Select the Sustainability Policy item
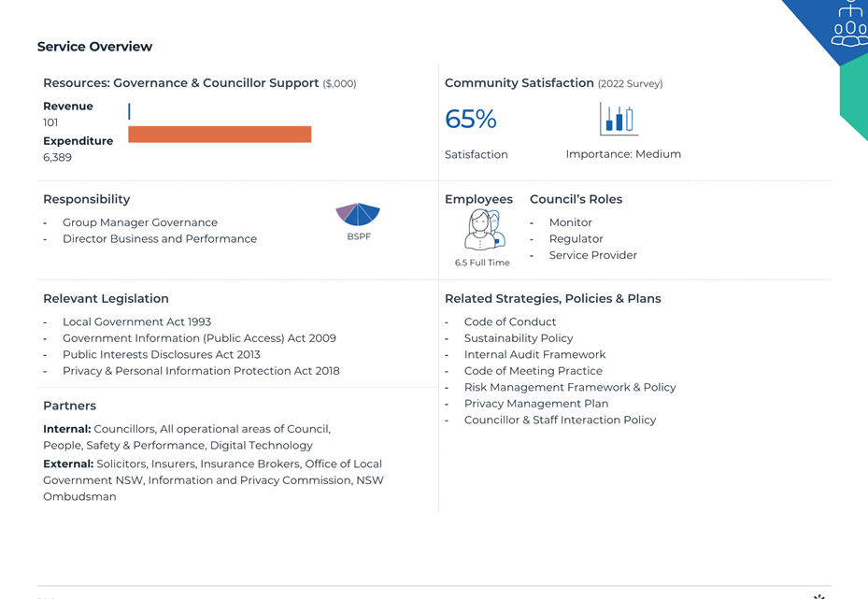Screen dimensions: 868x599 519,338
